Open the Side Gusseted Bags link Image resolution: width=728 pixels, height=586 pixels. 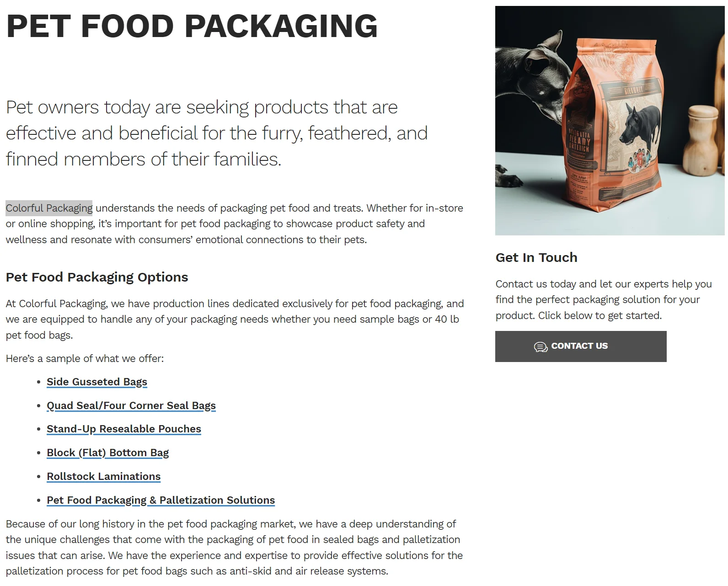coord(97,382)
